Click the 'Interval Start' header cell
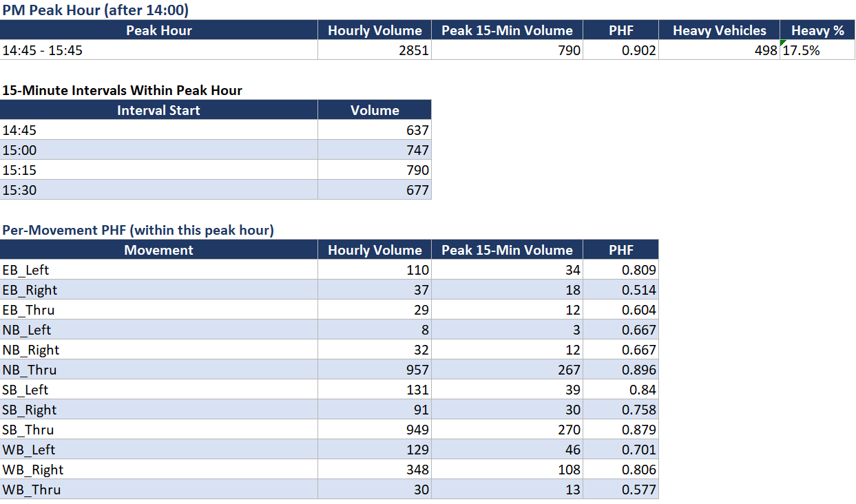This screenshot has width=856, height=504. (159, 110)
